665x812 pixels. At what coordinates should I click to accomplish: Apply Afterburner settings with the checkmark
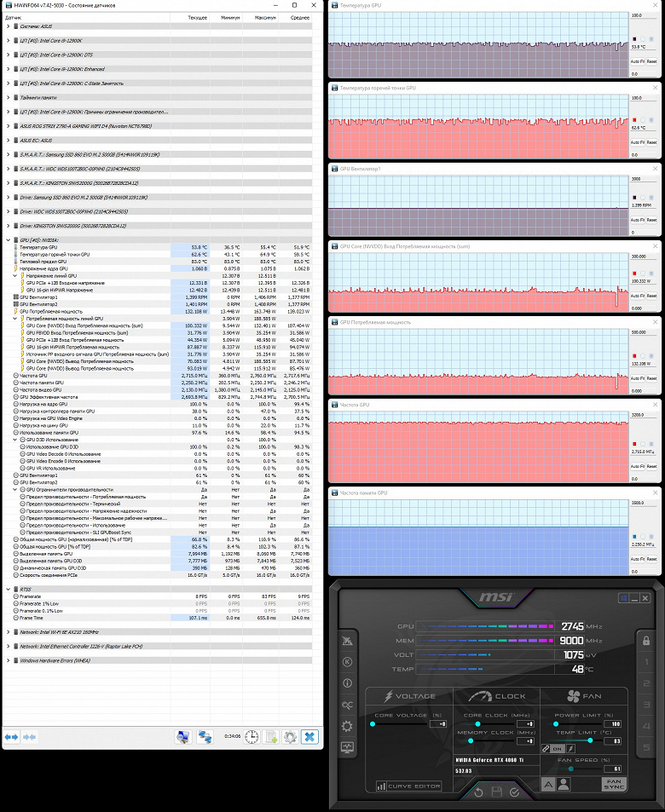[514, 792]
